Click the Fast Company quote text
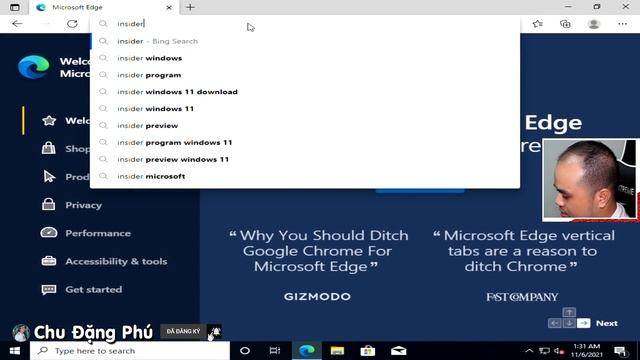 point(524,251)
